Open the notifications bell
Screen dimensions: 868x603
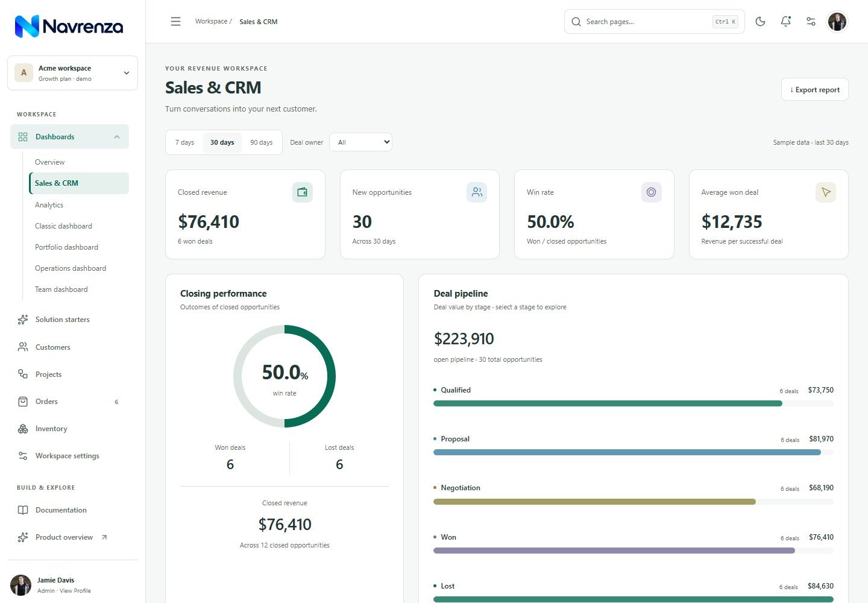[x=785, y=22]
